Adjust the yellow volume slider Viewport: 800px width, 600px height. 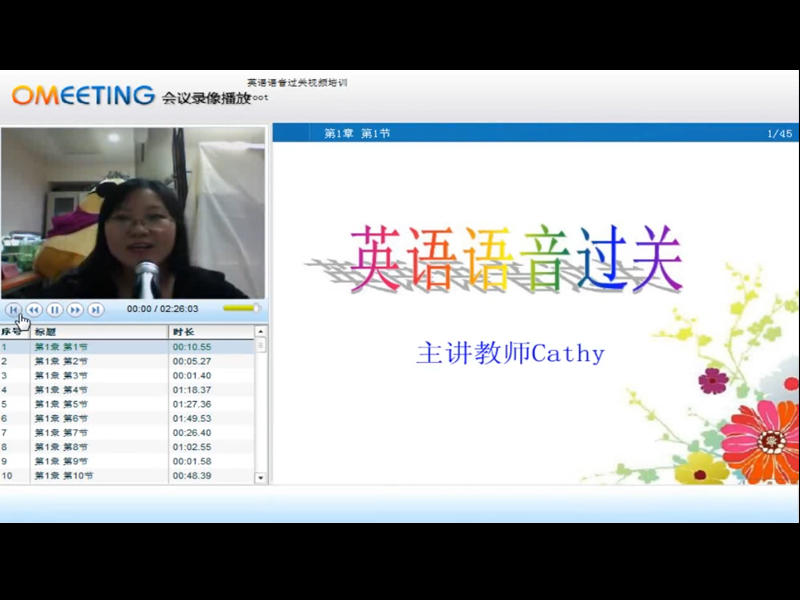[x=239, y=309]
